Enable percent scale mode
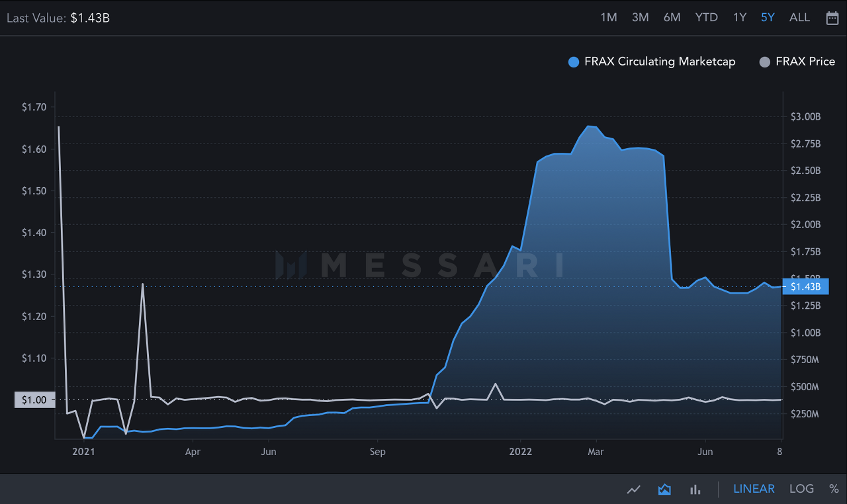847x504 pixels. pos(834,489)
